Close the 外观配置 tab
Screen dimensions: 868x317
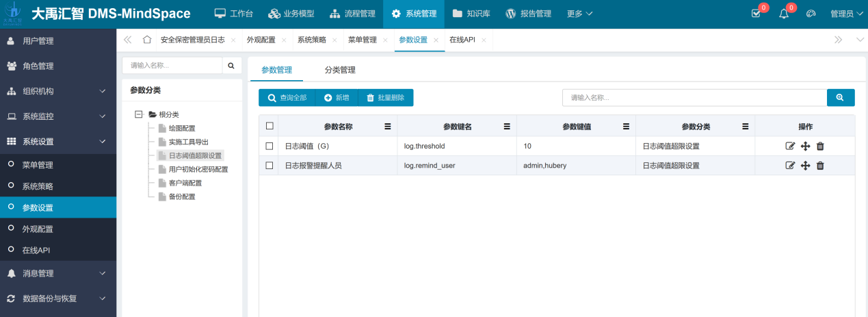click(x=284, y=40)
